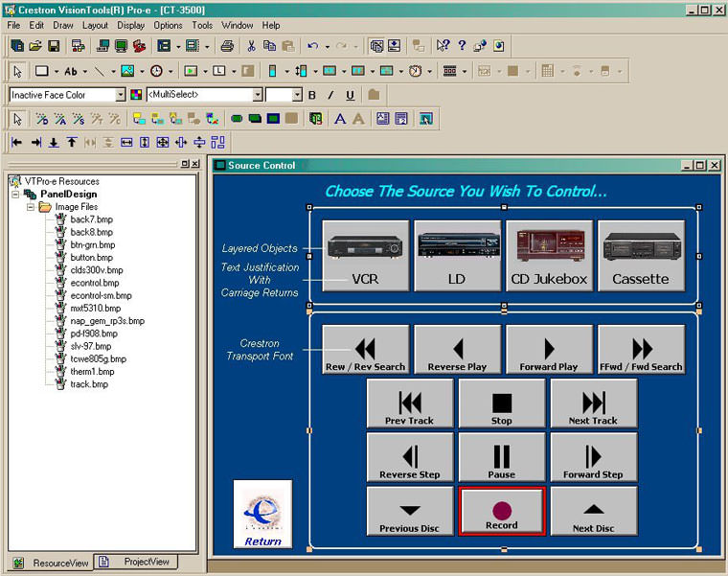
Task: Click the Return button
Action: coord(262,515)
